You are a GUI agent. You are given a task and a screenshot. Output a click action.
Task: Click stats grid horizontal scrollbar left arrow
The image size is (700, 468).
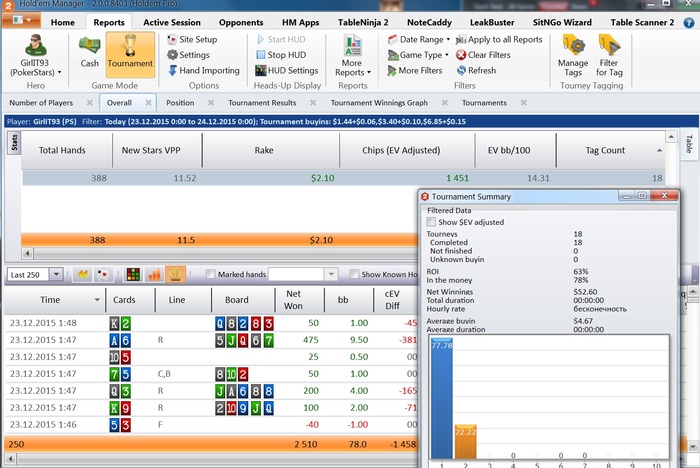point(27,254)
